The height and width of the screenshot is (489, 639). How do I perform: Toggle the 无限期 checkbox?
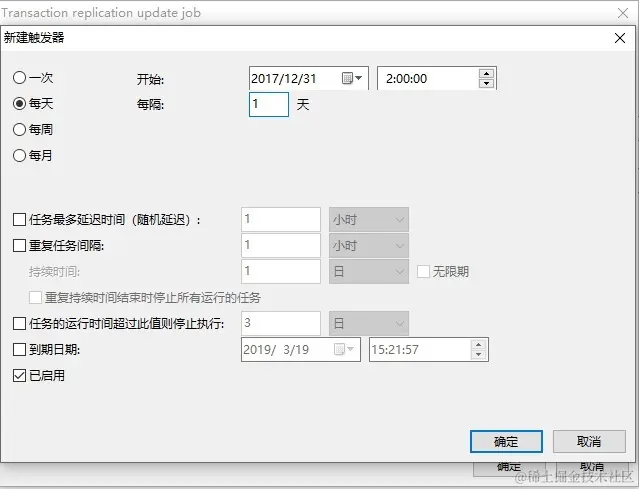423,271
